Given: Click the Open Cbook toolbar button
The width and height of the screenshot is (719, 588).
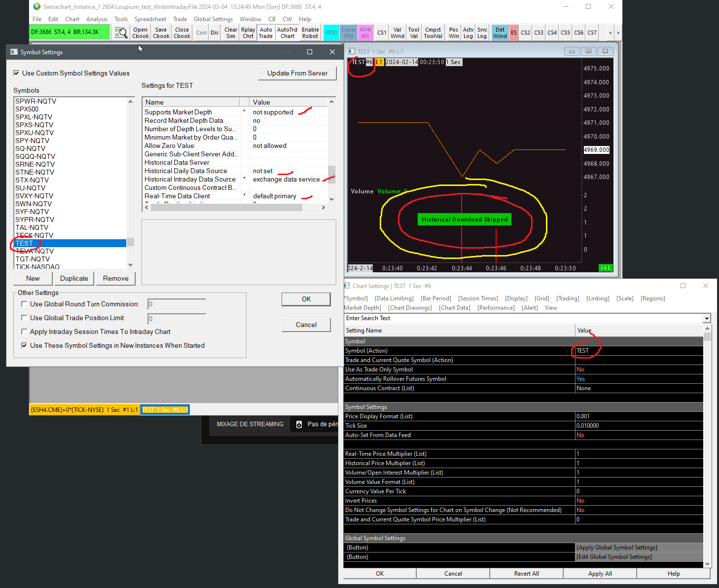Looking at the screenshot, I should (141, 33).
